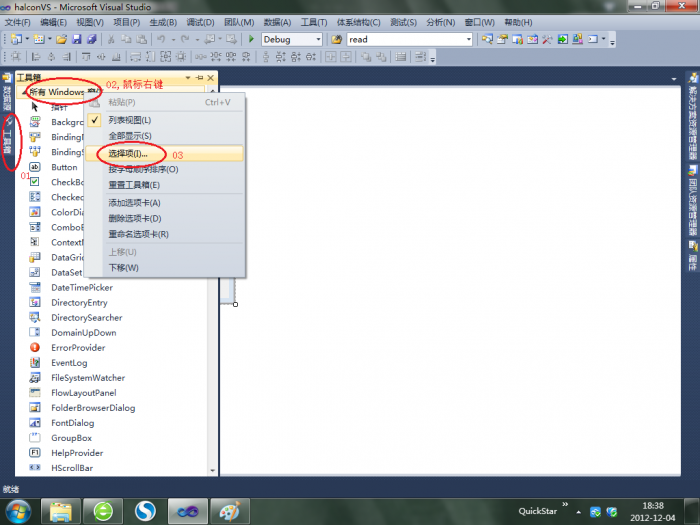Close the toolbox panel
This screenshot has width=700, height=525.
211,78
